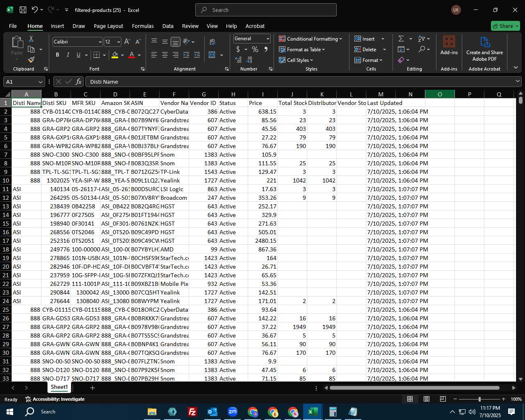The height and width of the screenshot is (420, 525).
Task: Click the Middle Align icon
Action: click(165, 41)
